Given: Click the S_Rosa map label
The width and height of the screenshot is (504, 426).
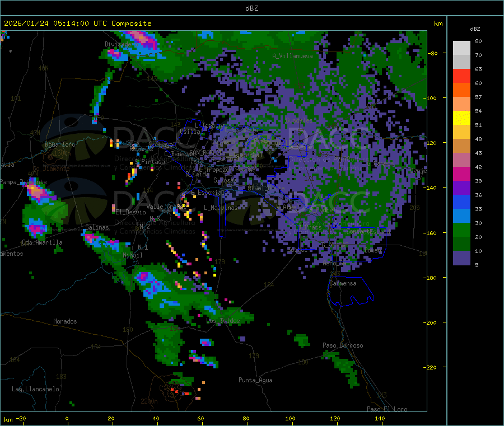Looking at the screenshot, I should pyautogui.click(x=225, y=180).
